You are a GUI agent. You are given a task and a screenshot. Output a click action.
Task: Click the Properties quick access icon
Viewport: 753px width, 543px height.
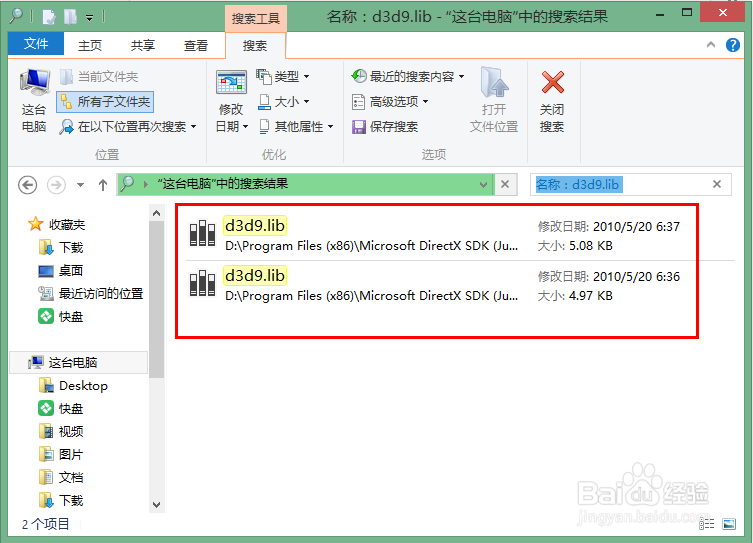(49, 17)
